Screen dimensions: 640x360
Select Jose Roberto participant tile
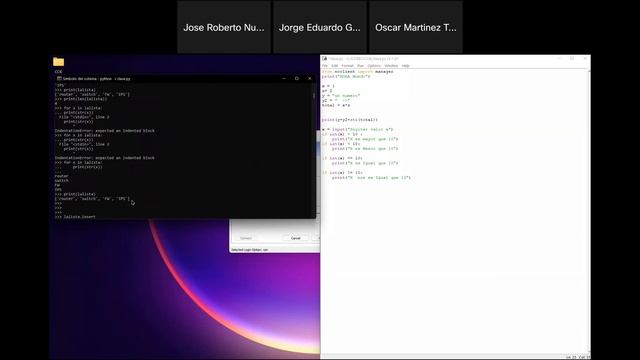pyautogui.click(x=224, y=27)
